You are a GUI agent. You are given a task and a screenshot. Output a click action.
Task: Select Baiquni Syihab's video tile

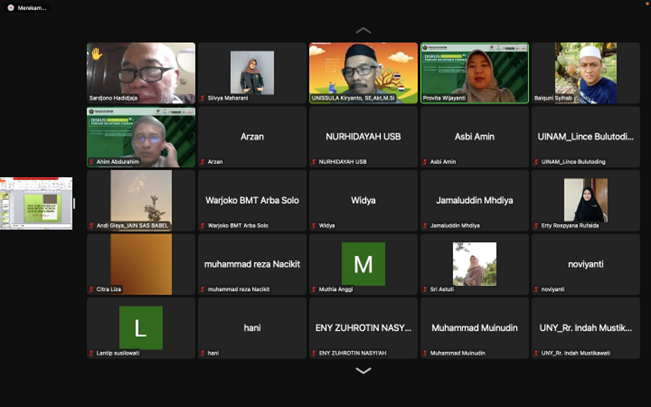[585, 73]
